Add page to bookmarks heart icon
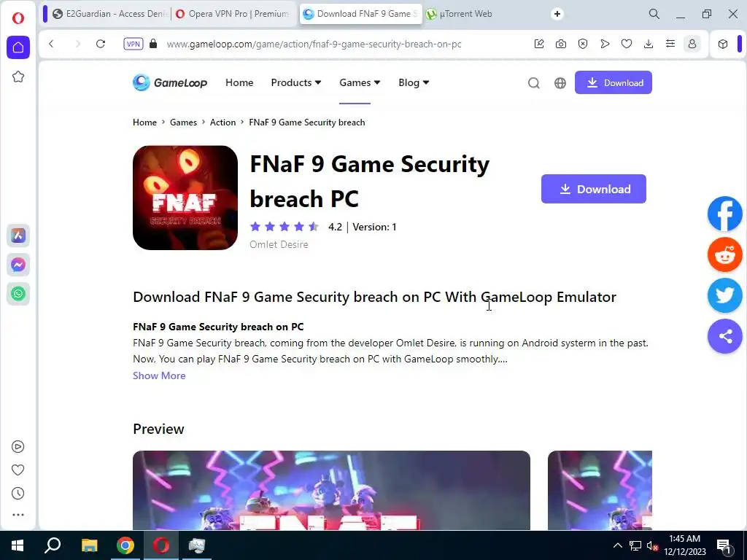The width and height of the screenshot is (747, 560). (627, 44)
